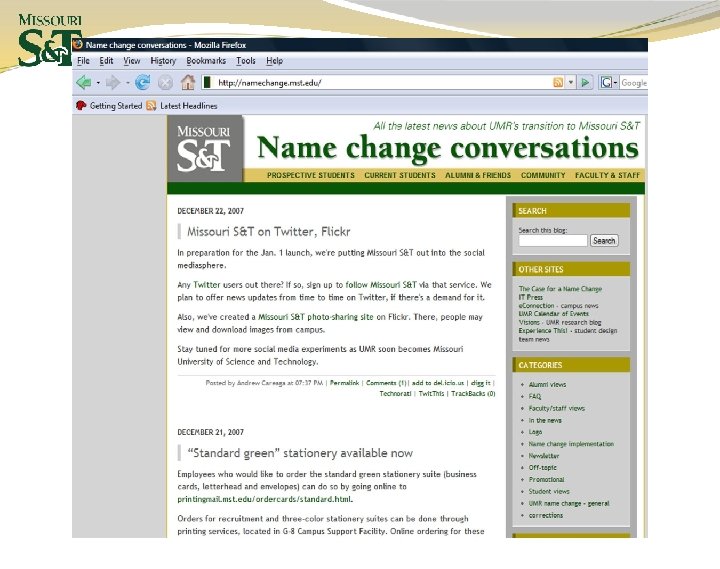Open the search engine selector dropdown
Image resolution: width=720 pixels, height=569 pixels.
coord(615,83)
